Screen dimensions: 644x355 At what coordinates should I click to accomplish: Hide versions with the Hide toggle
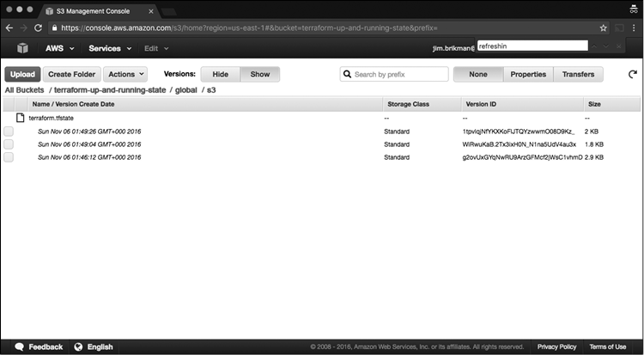(220, 75)
